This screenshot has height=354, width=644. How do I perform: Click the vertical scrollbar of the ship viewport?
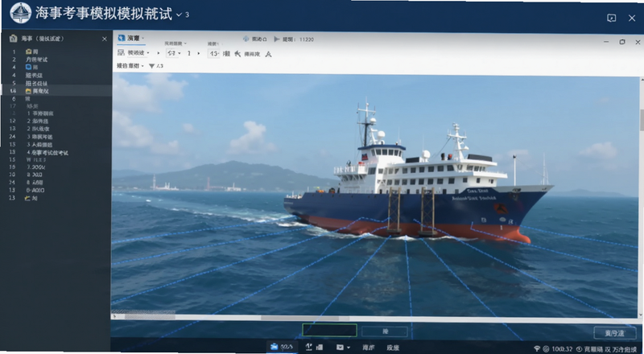641,196
